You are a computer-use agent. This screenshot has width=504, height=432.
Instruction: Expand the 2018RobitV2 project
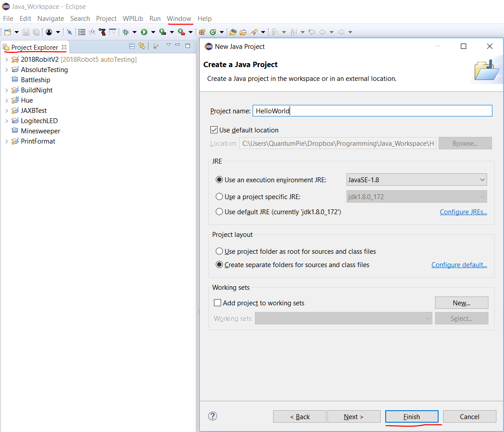pos(6,60)
